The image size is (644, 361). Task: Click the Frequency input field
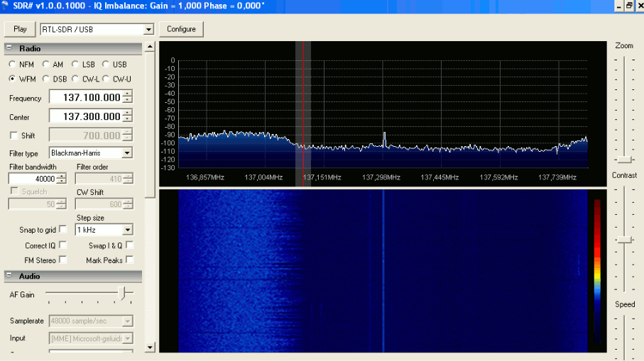point(85,98)
